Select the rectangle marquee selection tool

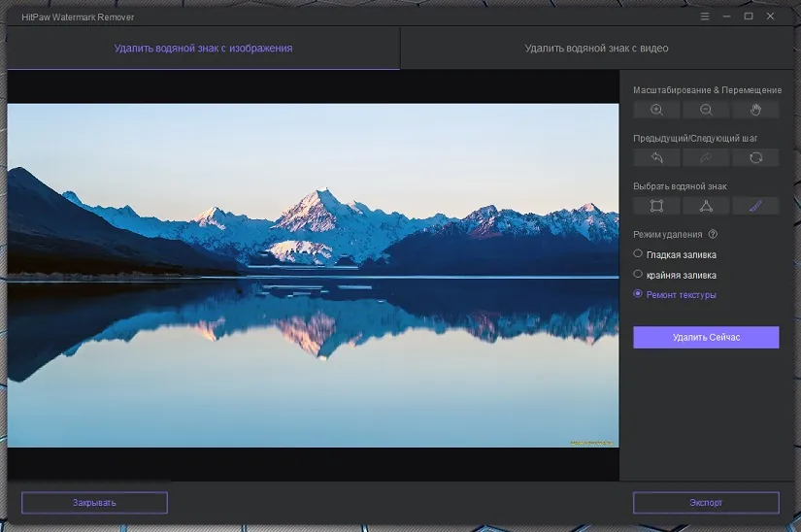pos(656,206)
